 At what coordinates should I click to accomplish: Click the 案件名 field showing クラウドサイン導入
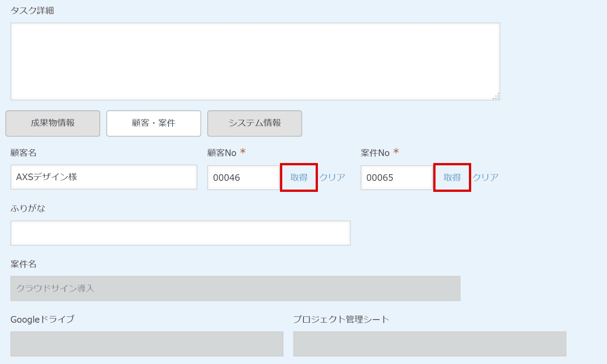(235, 289)
